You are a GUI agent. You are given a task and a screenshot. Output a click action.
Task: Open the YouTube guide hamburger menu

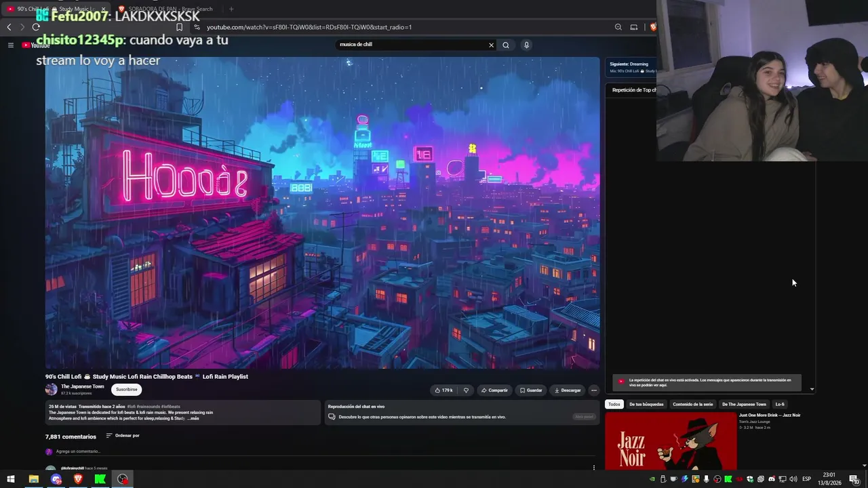[x=11, y=45]
